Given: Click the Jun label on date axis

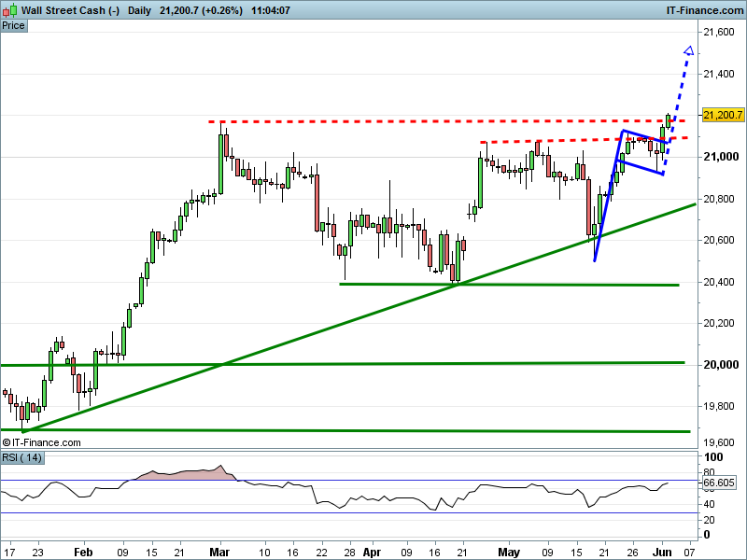Looking at the screenshot, I should (662, 553).
